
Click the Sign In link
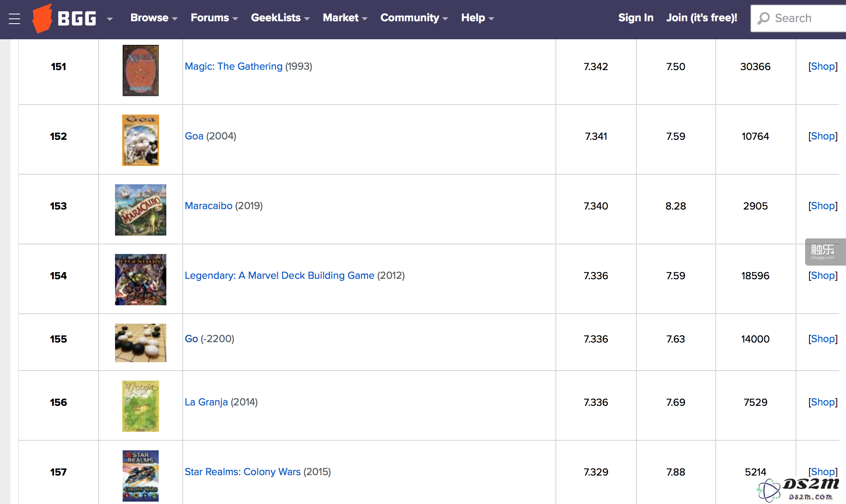coord(636,18)
